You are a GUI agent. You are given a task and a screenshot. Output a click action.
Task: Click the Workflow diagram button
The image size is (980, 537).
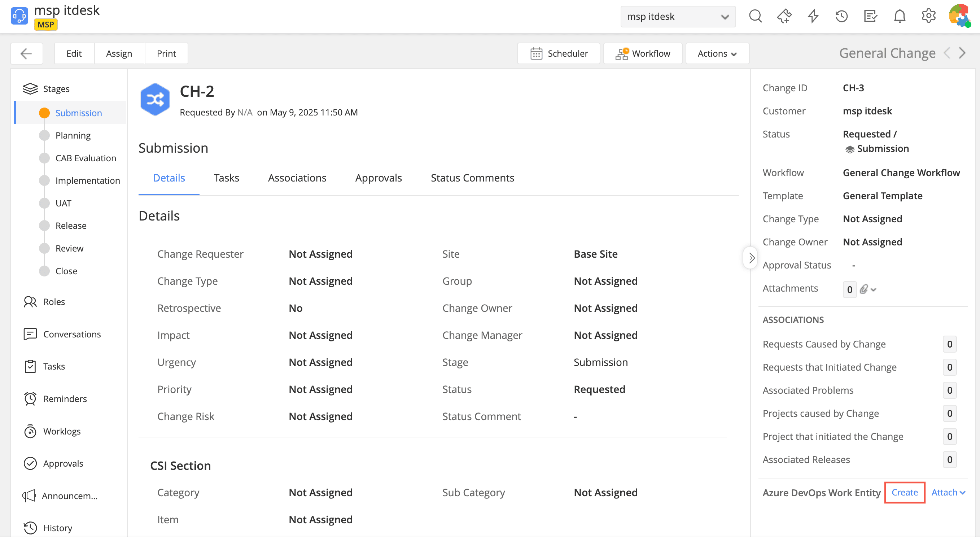click(643, 54)
